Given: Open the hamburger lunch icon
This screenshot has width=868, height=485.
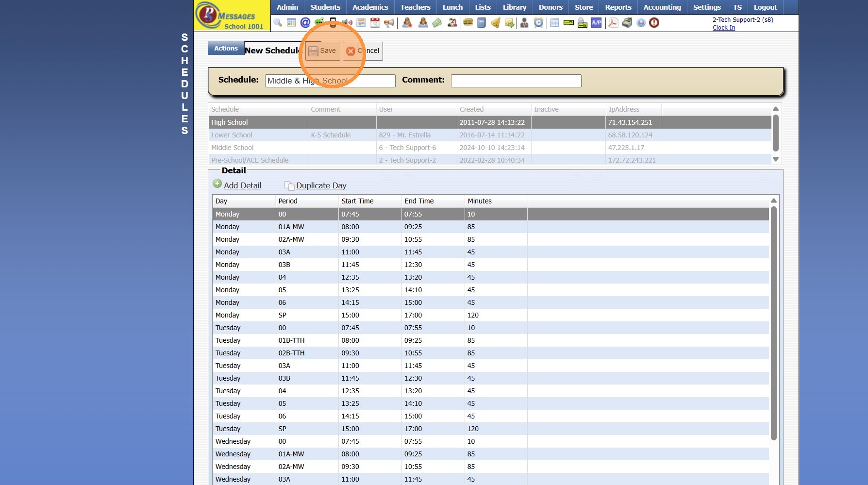Looking at the screenshot, I should (468, 23).
